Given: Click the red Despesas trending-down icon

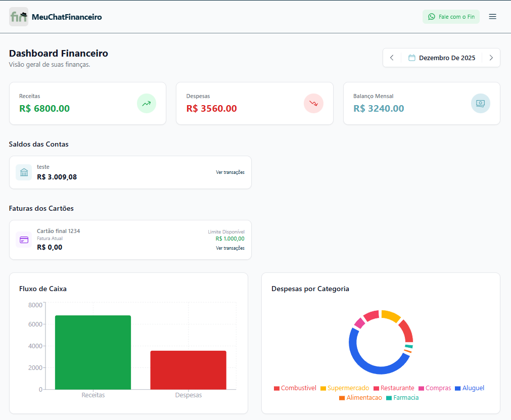Looking at the screenshot, I should coord(313,104).
